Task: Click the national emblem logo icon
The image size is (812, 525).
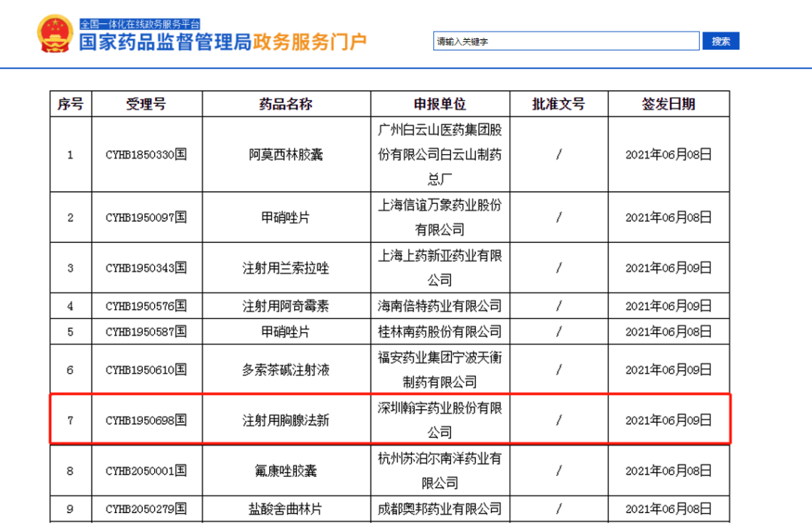Action: (55, 34)
